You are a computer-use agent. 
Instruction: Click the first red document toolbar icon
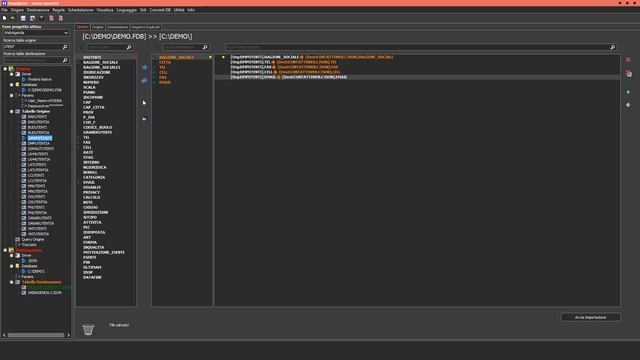click(x=51, y=18)
